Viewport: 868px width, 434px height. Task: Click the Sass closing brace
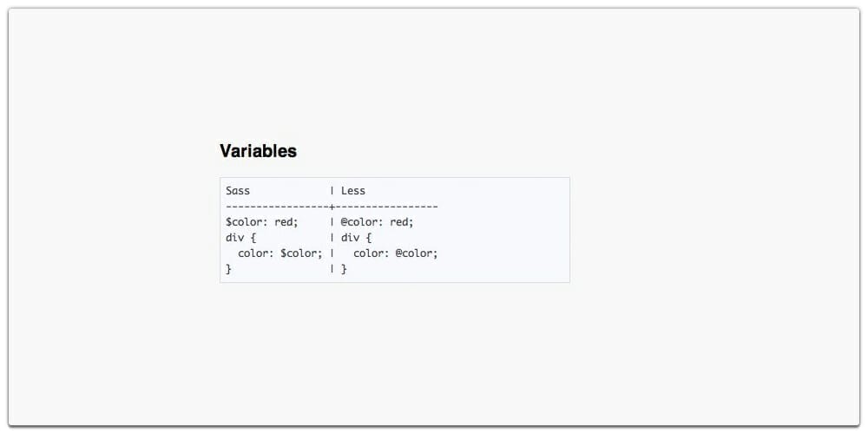(228, 269)
